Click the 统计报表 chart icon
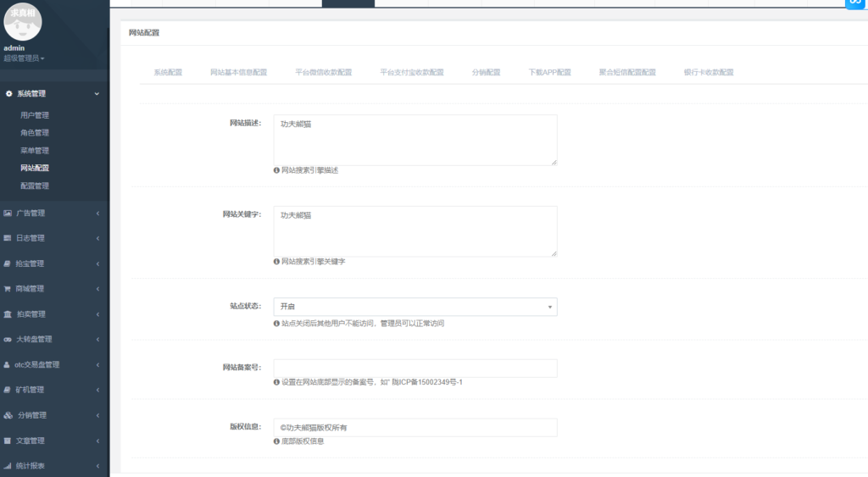Screen dimensions: 868x477 (x=7, y=466)
